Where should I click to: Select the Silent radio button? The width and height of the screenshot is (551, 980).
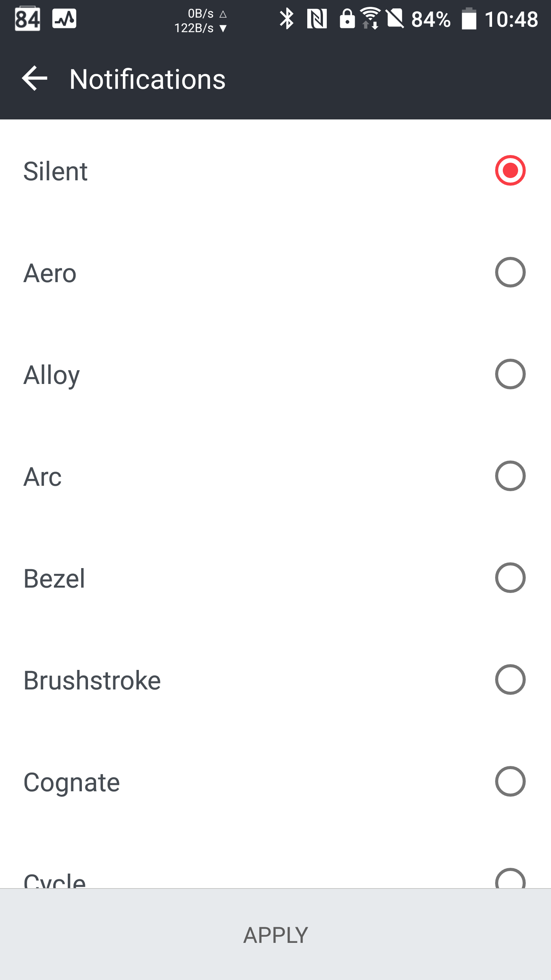click(510, 170)
